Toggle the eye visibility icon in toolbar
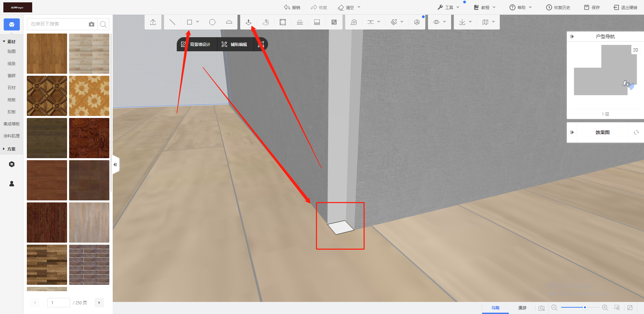 point(436,22)
